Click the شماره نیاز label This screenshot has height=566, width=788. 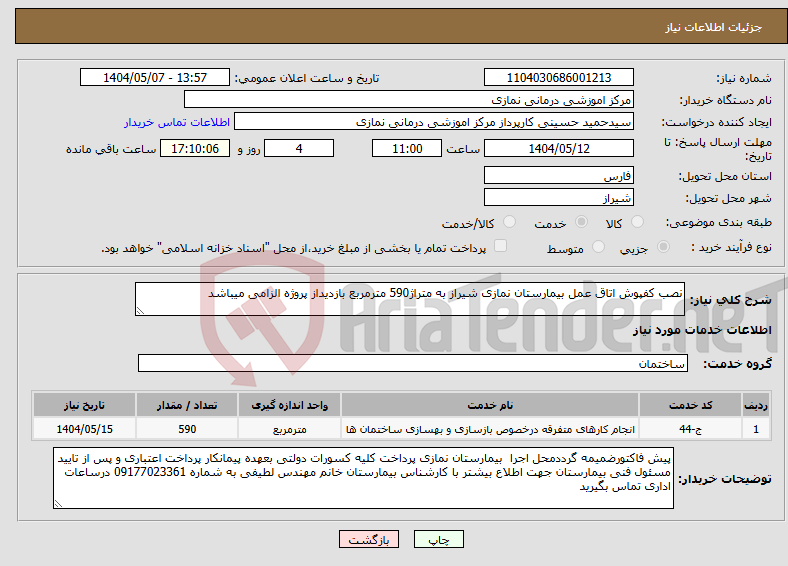pyautogui.click(x=743, y=78)
